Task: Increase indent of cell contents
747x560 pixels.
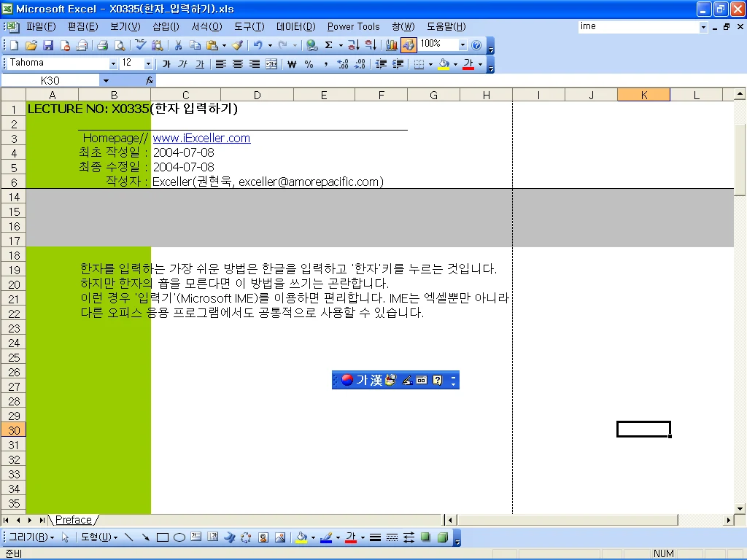Action: coord(398,64)
